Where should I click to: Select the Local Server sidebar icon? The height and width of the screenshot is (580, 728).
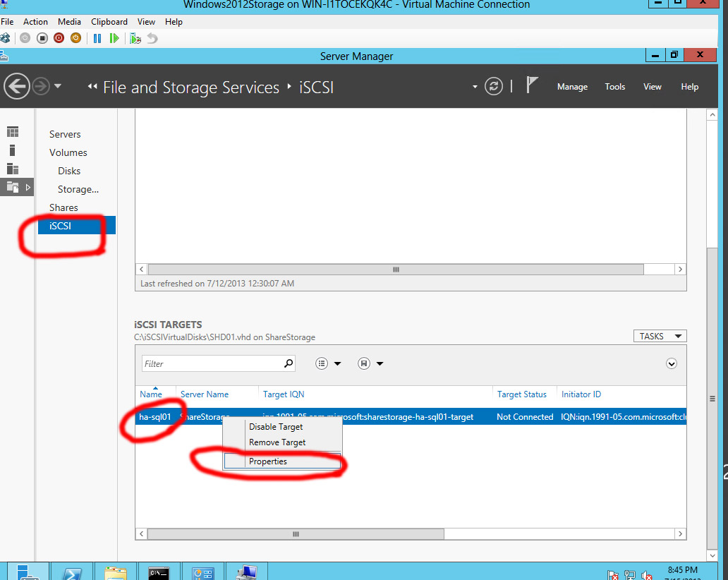[x=13, y=151]
